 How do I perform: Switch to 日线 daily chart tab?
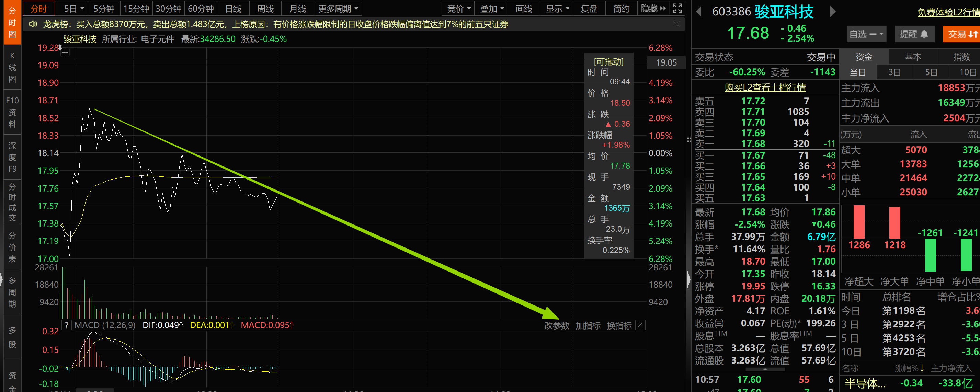click(x=233, y=8)
